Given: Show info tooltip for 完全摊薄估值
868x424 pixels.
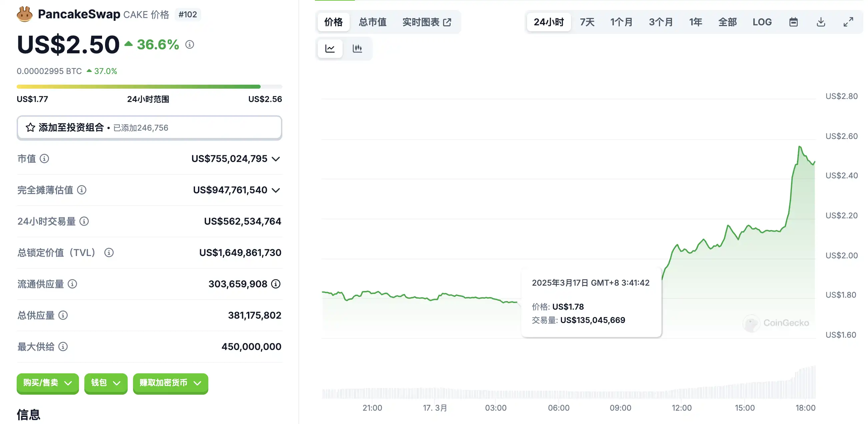Looking at the screenshot, I should tap(82, 190).
